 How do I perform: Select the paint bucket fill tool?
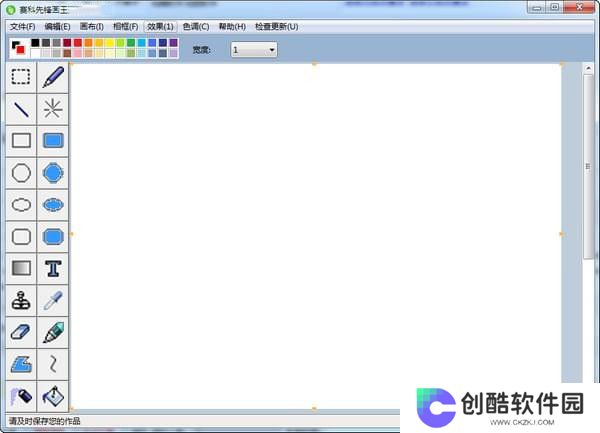[x=53, y=396]
